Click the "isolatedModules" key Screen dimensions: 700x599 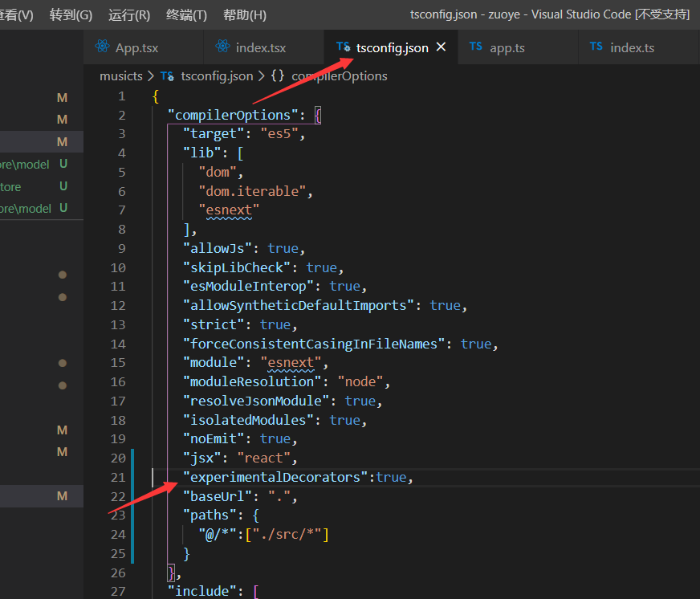click(x=248, y=420)
